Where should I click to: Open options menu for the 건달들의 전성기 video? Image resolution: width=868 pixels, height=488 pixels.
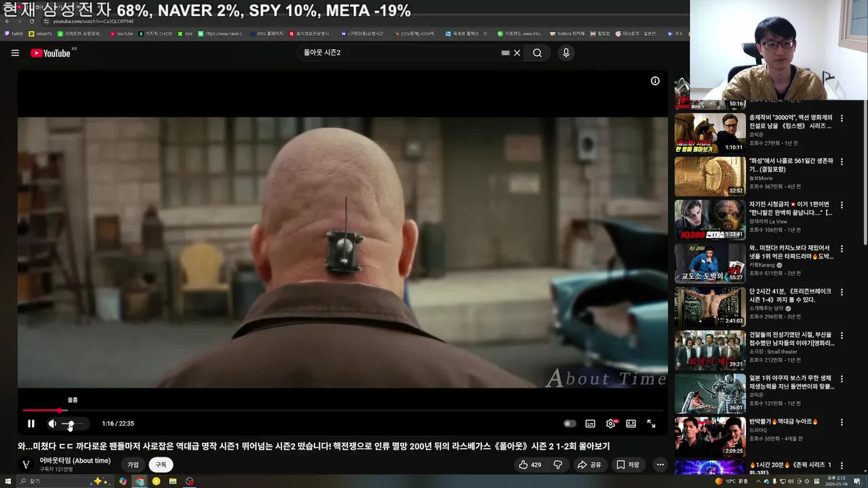point(842,335)
